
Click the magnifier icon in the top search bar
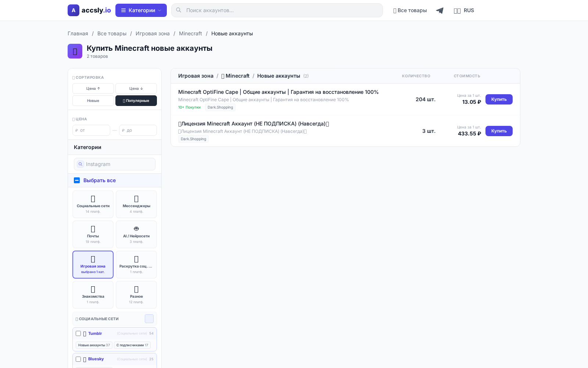click(179, 10)
